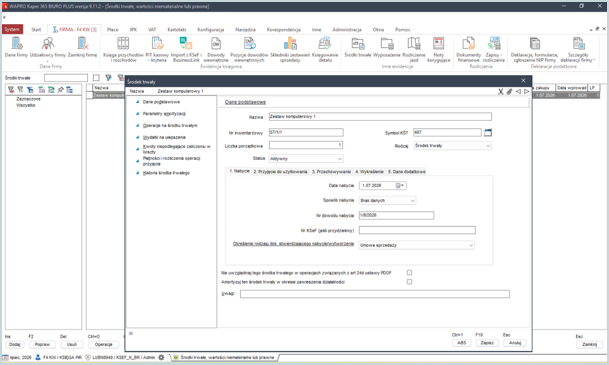Screen dimensions: 609x365
Task: Click the ABS button
Action: coord(461,343)
